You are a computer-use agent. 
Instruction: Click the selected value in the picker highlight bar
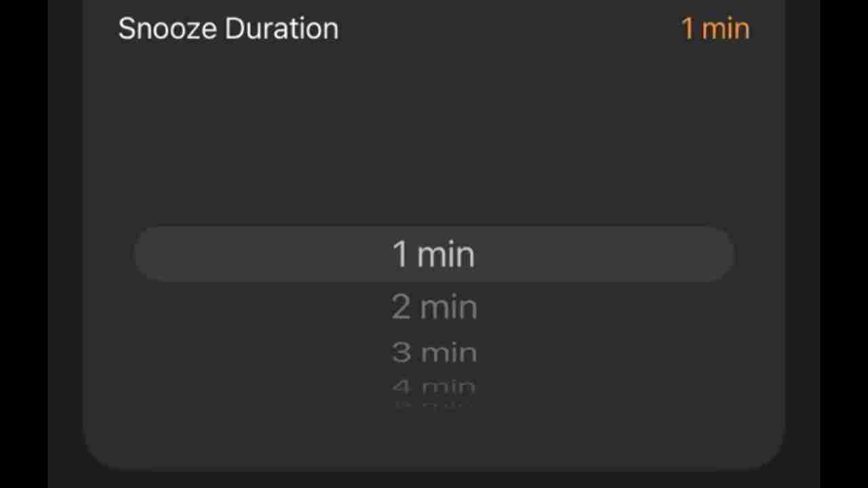(x=434, y=254)
